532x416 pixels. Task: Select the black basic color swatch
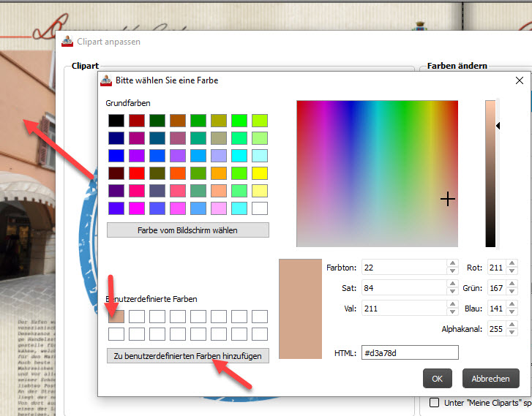[x=116, y=121]
